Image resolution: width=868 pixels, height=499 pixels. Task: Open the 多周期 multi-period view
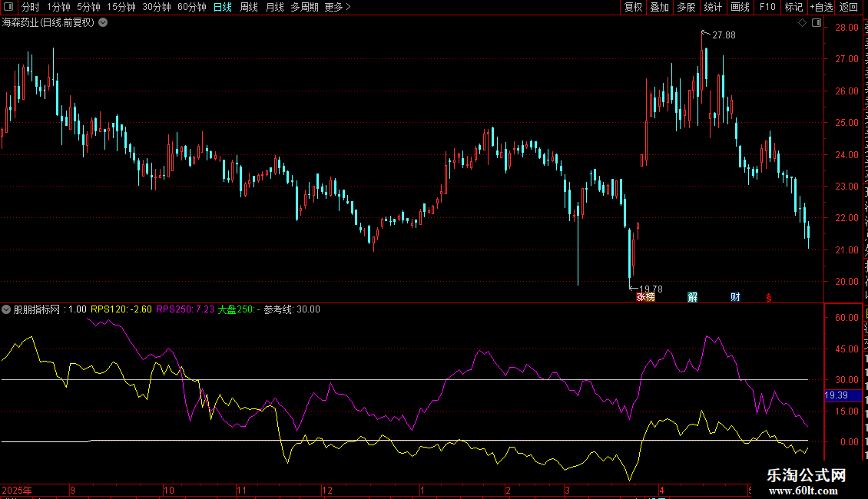pyautogui.click(x=304, y=7)
